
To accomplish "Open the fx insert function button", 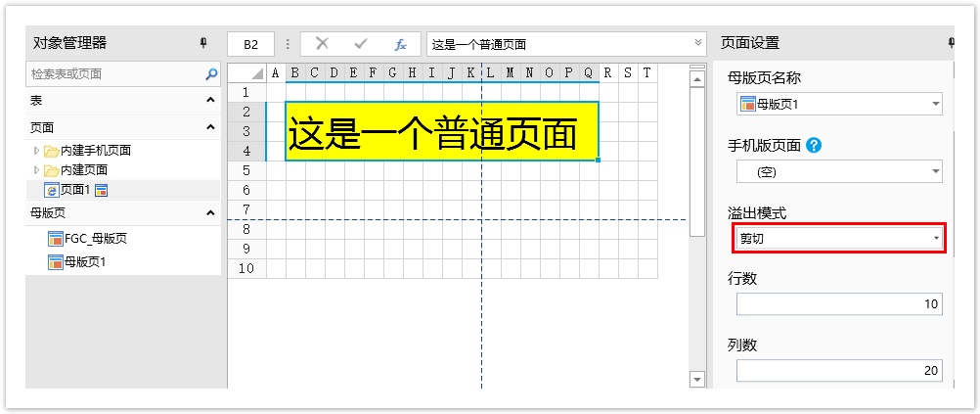I will coord(400,44).
